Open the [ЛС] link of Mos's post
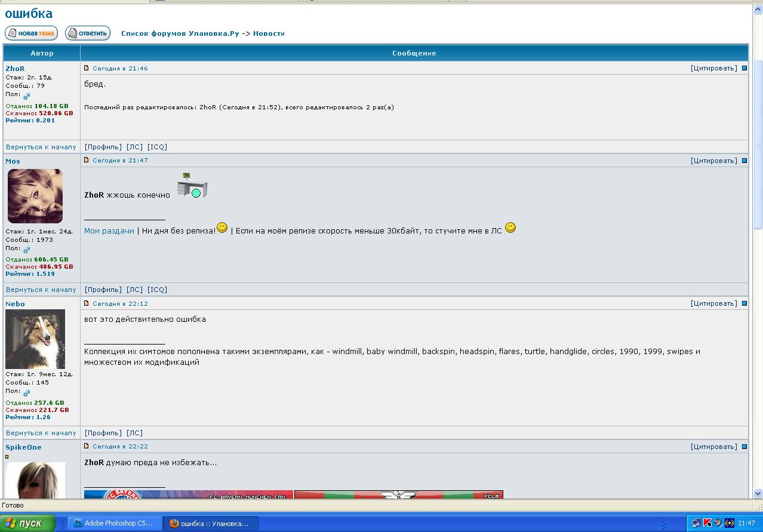 [x=134, y=290]
